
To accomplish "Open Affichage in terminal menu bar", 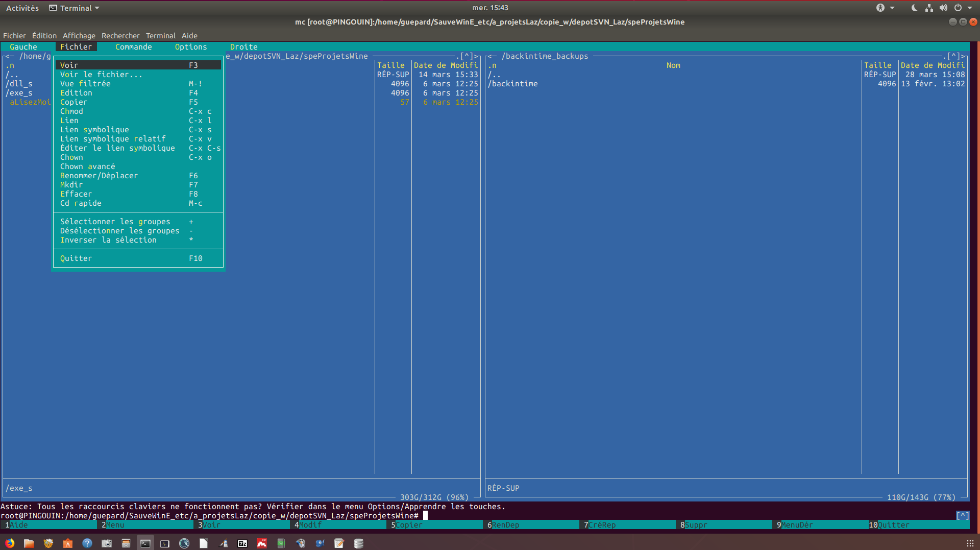I will coord(79,36).
